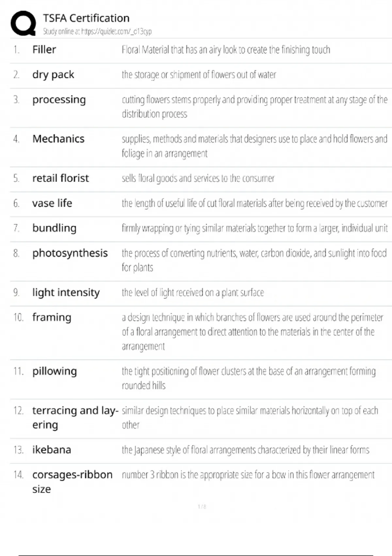
Task: Click the terracing and layering term
Action: 75,417
